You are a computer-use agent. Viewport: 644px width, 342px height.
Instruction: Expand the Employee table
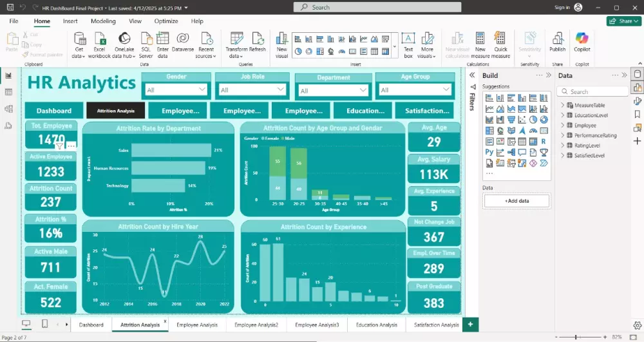(x=562, y=125)
